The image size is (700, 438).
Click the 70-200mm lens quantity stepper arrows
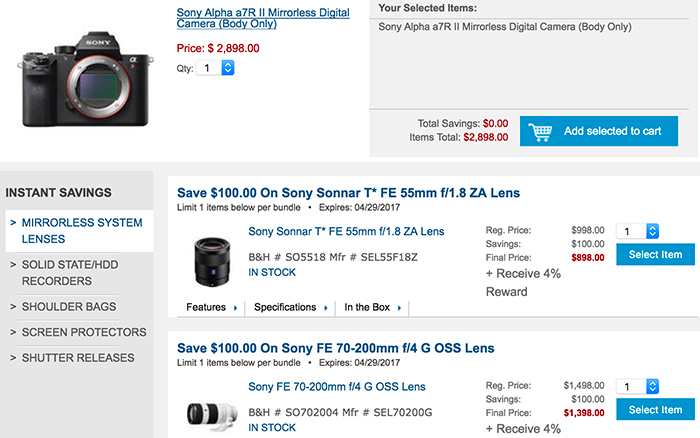pyautogui.click(x=652, y=386)
